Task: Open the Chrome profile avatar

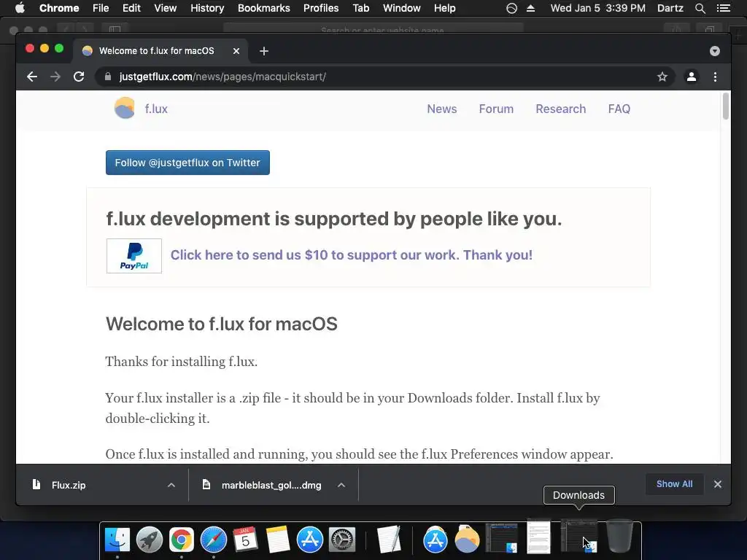Action: click(x=692, y=77)
